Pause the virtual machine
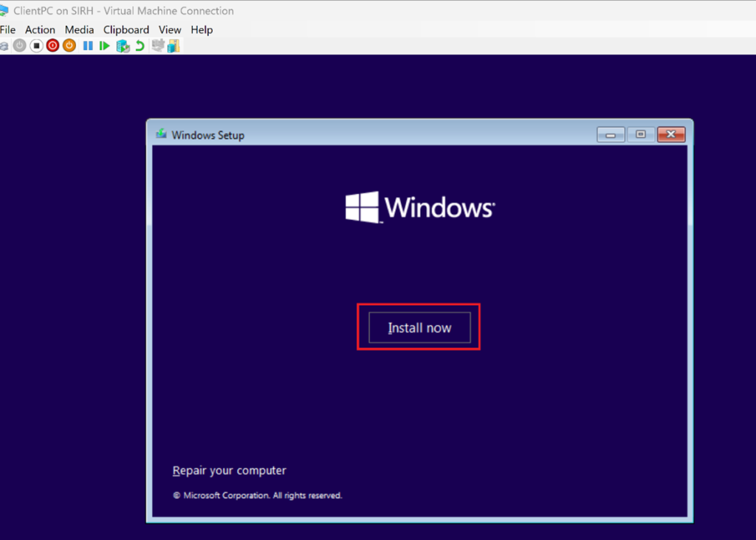This screenshot has width=756, height=540. [88, 46]
